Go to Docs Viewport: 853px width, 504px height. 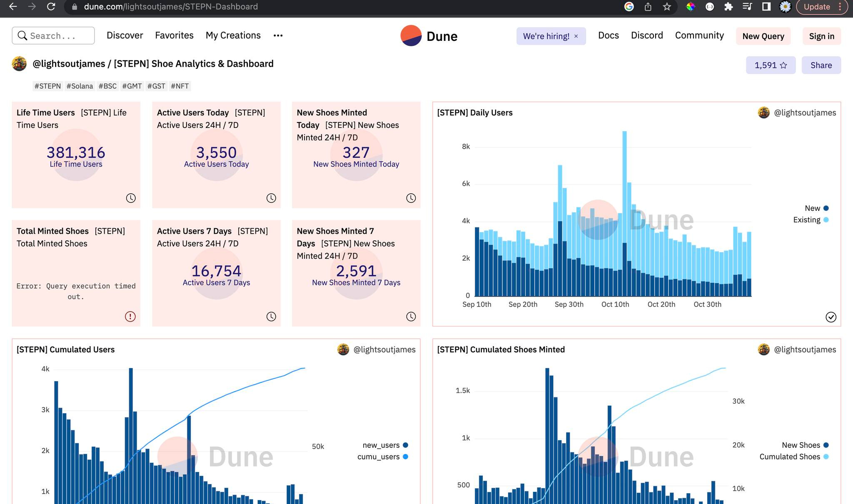pyautogui.click(x=609, y=35)
